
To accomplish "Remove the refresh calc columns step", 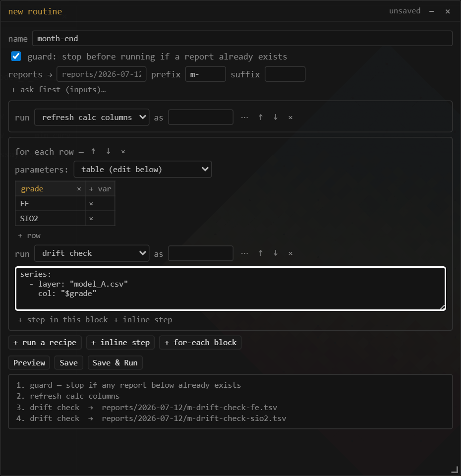I will 290,117.
